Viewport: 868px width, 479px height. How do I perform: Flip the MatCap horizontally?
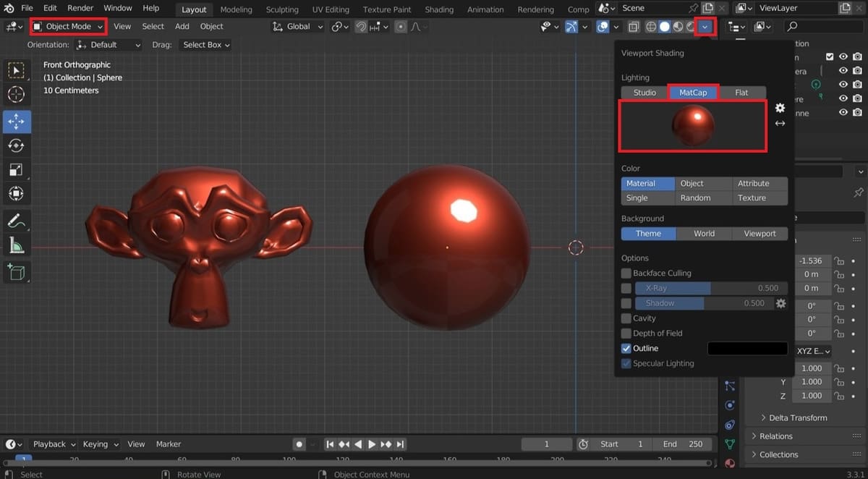780,124
